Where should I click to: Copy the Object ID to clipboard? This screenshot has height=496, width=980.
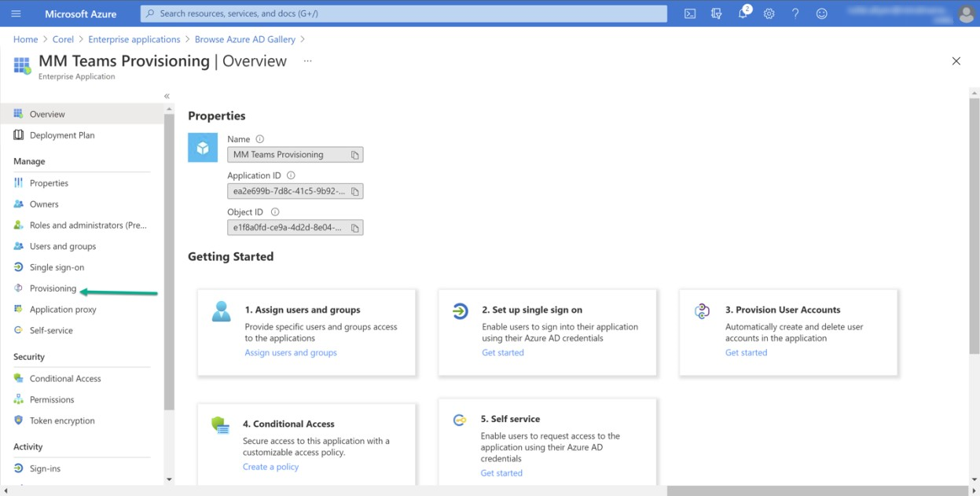(x=354, y=228)
